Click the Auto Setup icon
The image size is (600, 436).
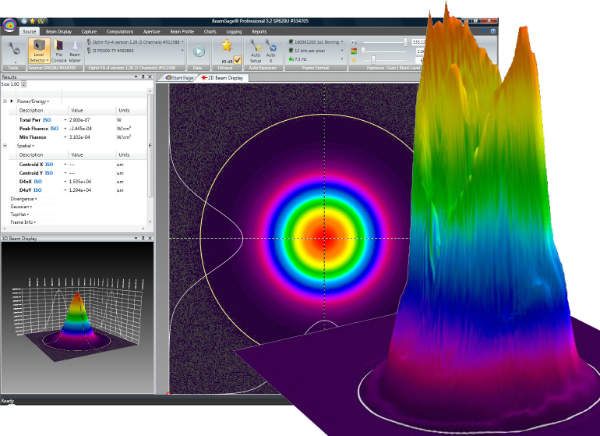(254, 50)
